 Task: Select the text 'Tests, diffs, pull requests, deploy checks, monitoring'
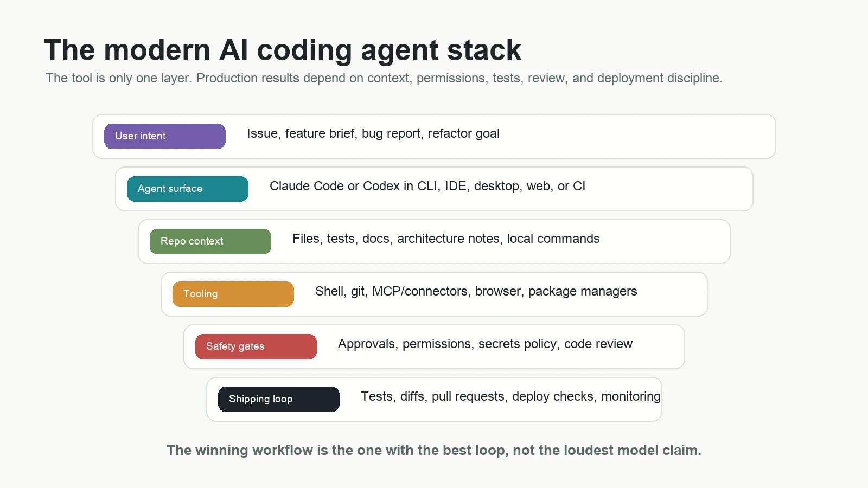click(510, 397)
